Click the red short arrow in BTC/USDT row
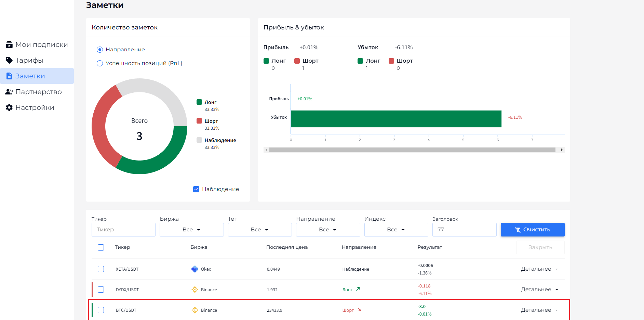 click(359, 310)
